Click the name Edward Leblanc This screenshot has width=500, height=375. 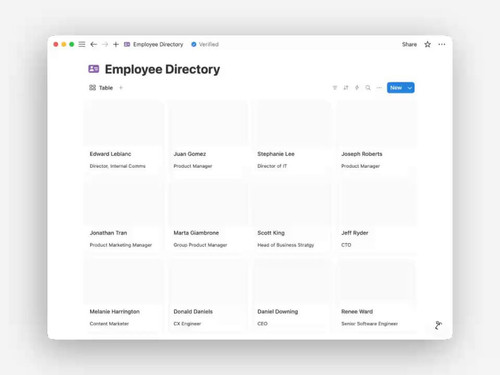click(110, 154)
